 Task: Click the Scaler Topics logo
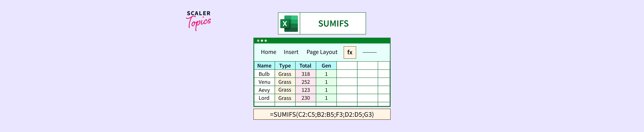coord(199,20)
